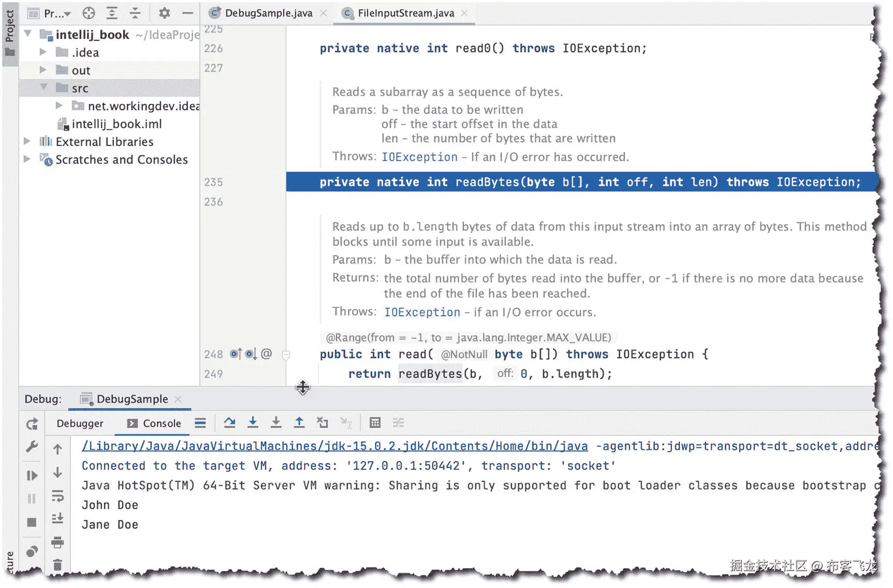
Task: Open the Project view selector dropdown
Action: [49, 13]
